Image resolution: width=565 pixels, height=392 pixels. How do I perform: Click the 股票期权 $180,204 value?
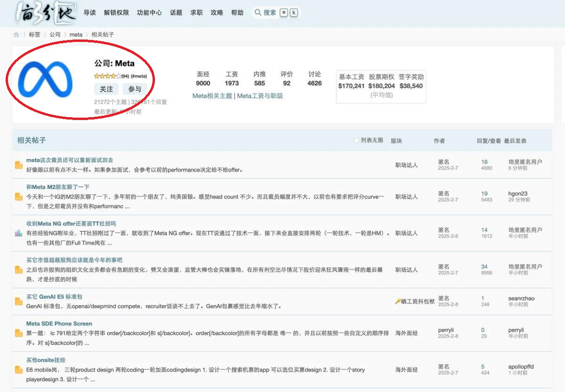381,86
